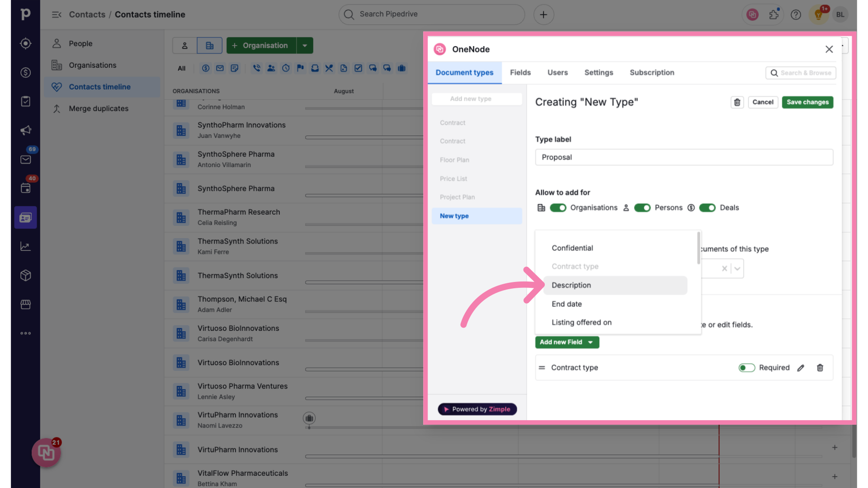Toggle Deals allow-to-add switch
The width and height of the screenshot is (868, 488).
point(707,208)
